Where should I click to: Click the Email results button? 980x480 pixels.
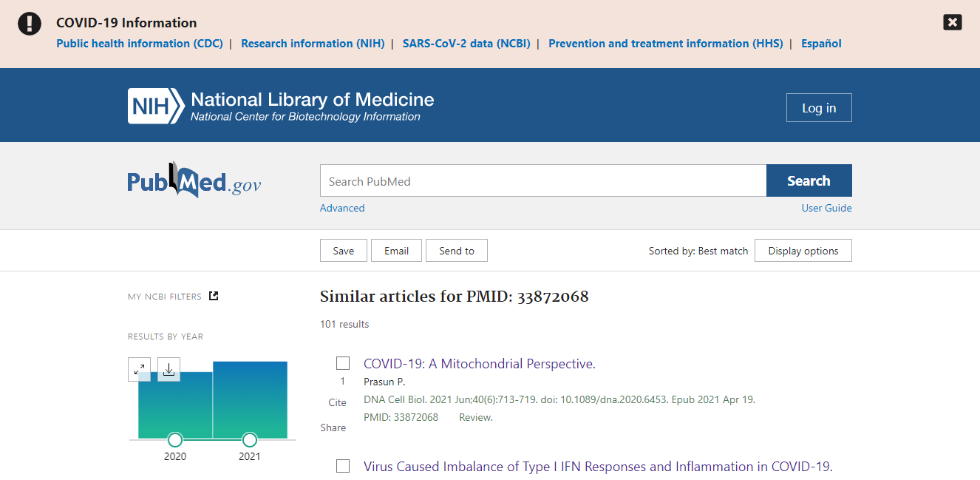(396, 251)
